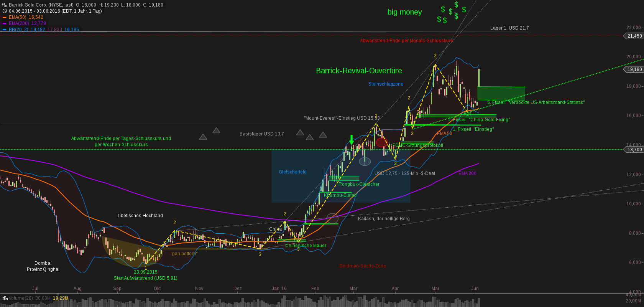
Task: Click the 'Lager 1: USD 21,7' line label
Action: coord(509,28)
